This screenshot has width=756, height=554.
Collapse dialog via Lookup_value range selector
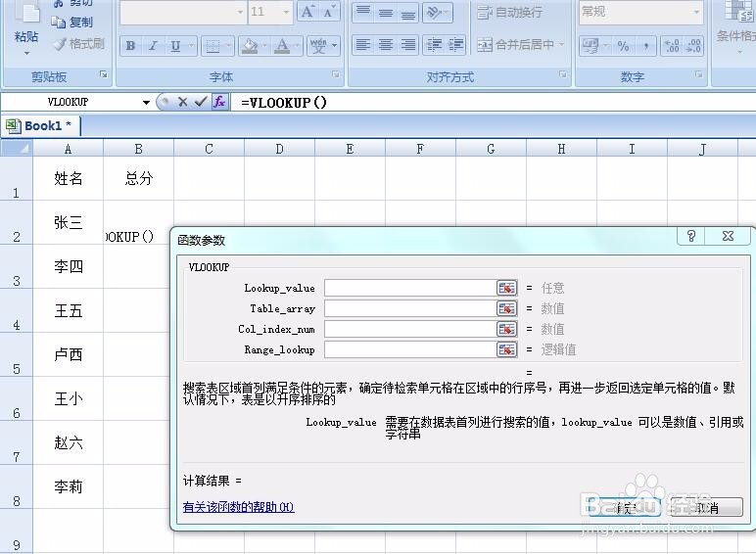tap(506, 288)
